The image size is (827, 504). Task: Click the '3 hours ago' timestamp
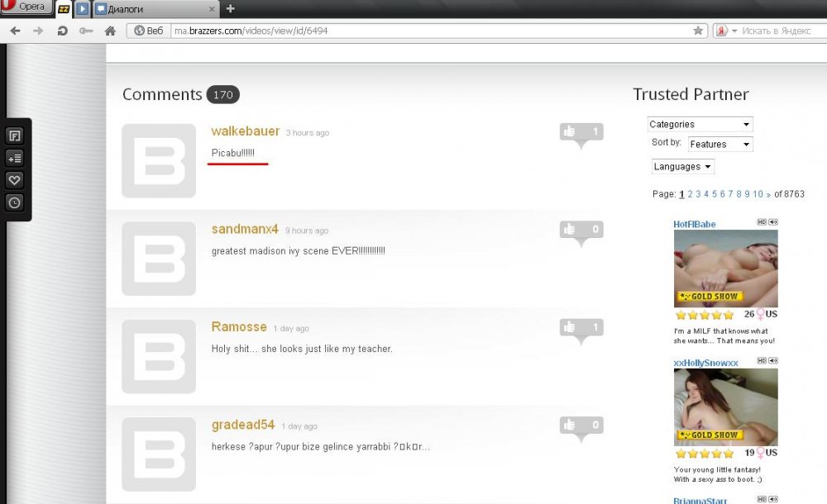click(308, 133)
